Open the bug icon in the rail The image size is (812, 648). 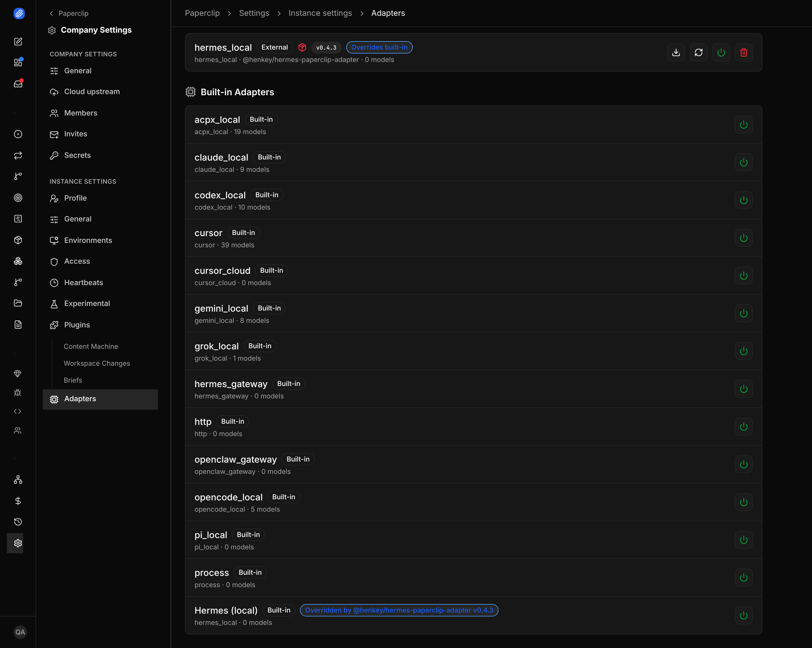coord(18,392)
